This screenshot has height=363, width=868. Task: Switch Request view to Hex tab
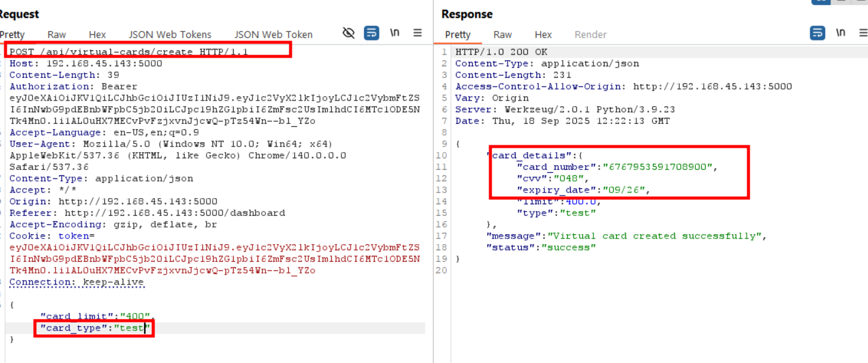tap(97, 35)
